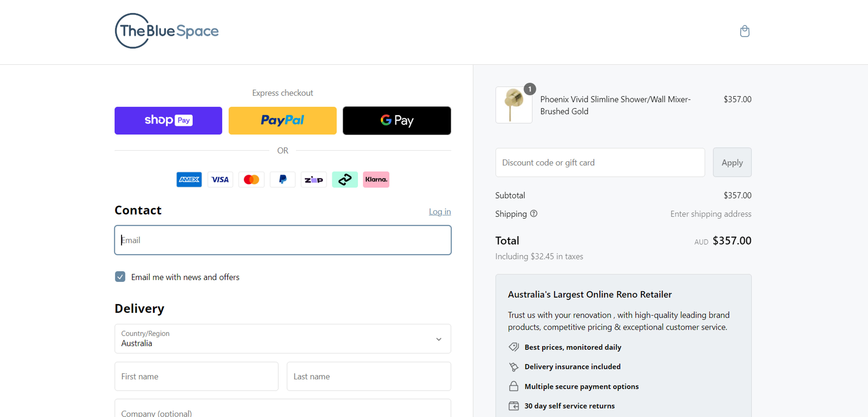Click the padlock secure payment icon
This screenshot has height=417, width=868.
513,386
